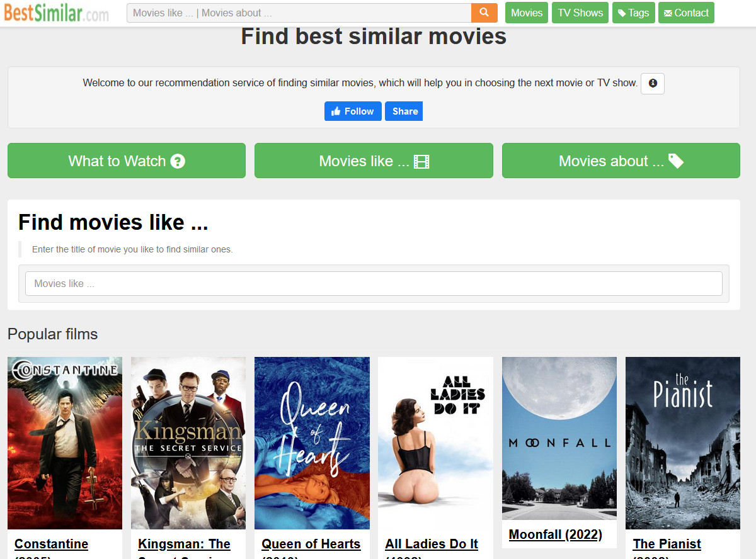This screenshot has height=559, width=756.
Task: Click the Facebook Follow button
Action: pos(353,111)
